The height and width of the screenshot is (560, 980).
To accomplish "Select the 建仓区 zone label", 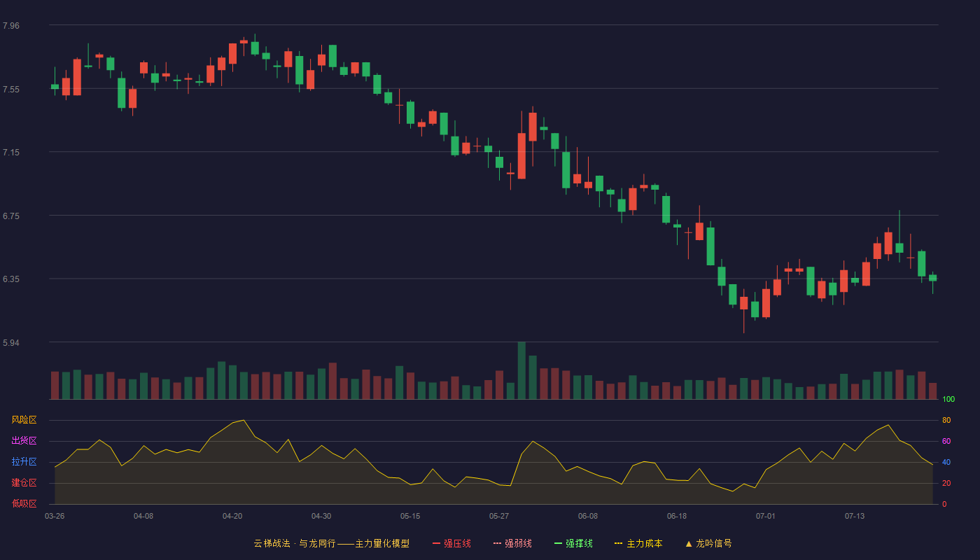I will (24, 483).
